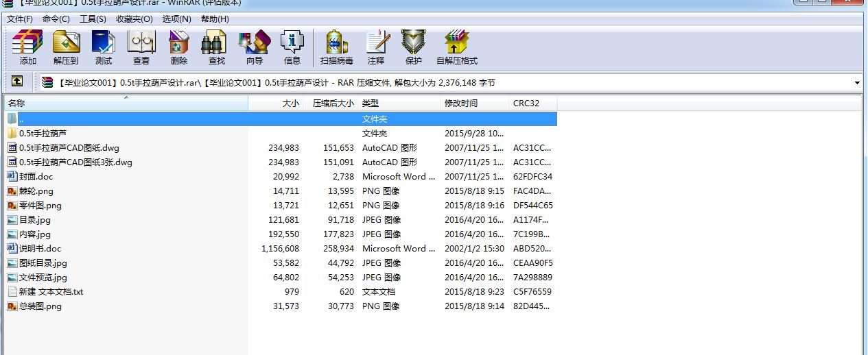The width and height of the screenshot is (868, 355).
Task: Select the 图纸目录.jpg file name
Action: click(x=43, y=263)
